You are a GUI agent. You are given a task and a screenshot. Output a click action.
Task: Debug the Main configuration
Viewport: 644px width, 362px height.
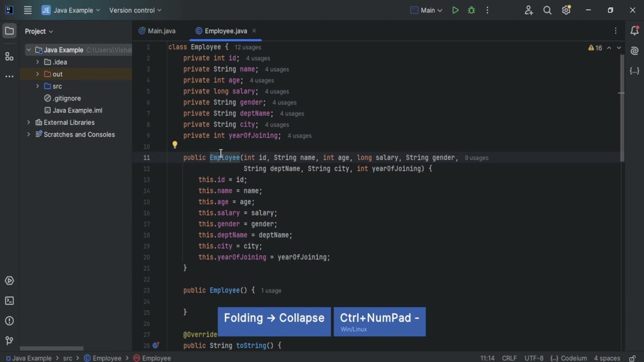(x=471, y=10)
